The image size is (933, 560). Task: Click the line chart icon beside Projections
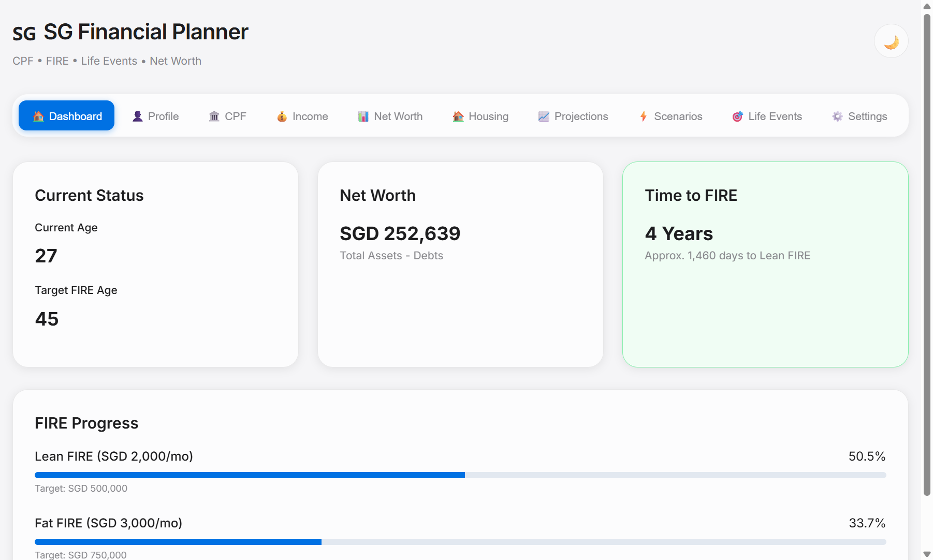pyautogui.click(x=544, y=116)
